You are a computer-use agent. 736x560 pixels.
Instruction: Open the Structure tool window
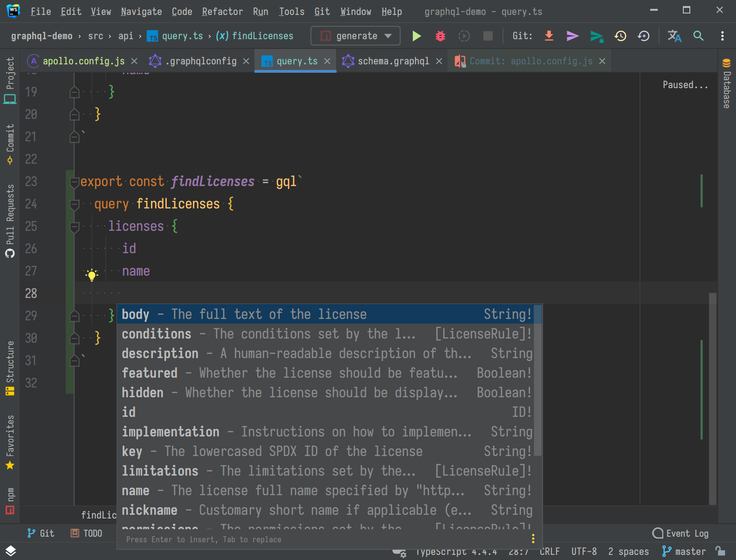tap(10, 368)
